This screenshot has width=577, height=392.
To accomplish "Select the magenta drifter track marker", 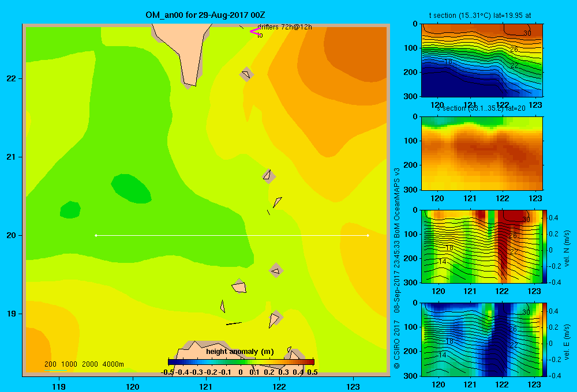I will pos(255,31).
